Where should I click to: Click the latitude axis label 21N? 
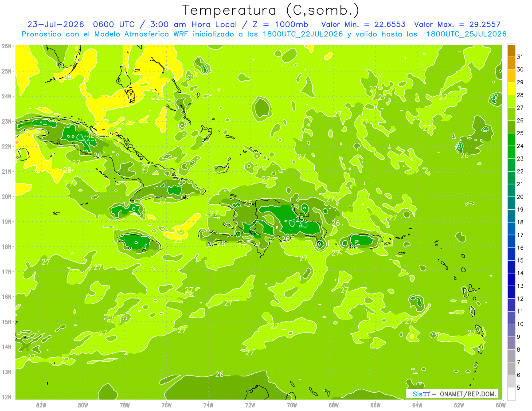[x=7, y=171]
